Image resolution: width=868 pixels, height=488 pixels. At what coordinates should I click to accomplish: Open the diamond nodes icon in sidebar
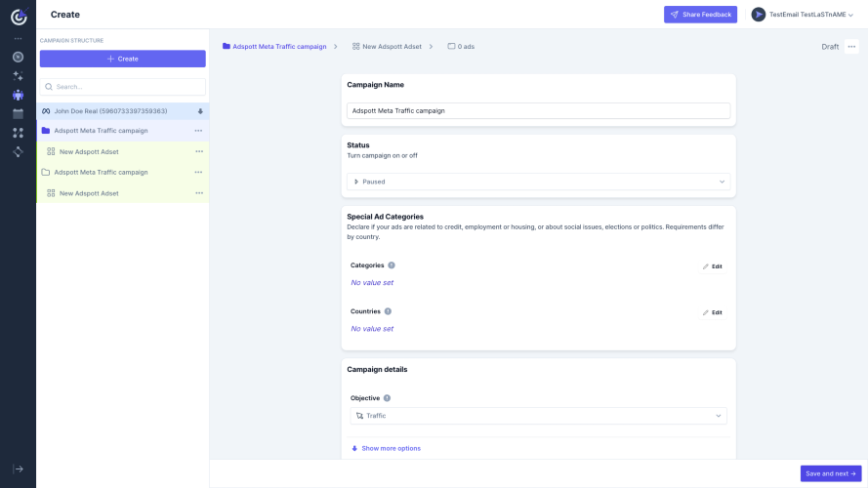[18, 151]
